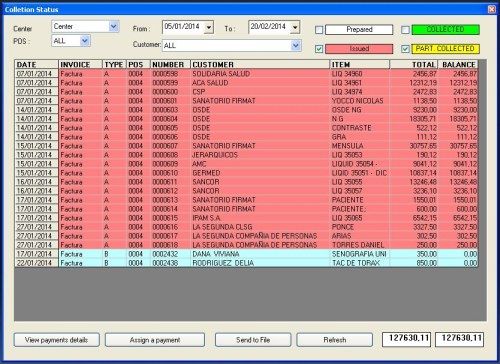Click invoice number 0000613
The height and width of the screenshot is (364, 500).
point(170,200)
